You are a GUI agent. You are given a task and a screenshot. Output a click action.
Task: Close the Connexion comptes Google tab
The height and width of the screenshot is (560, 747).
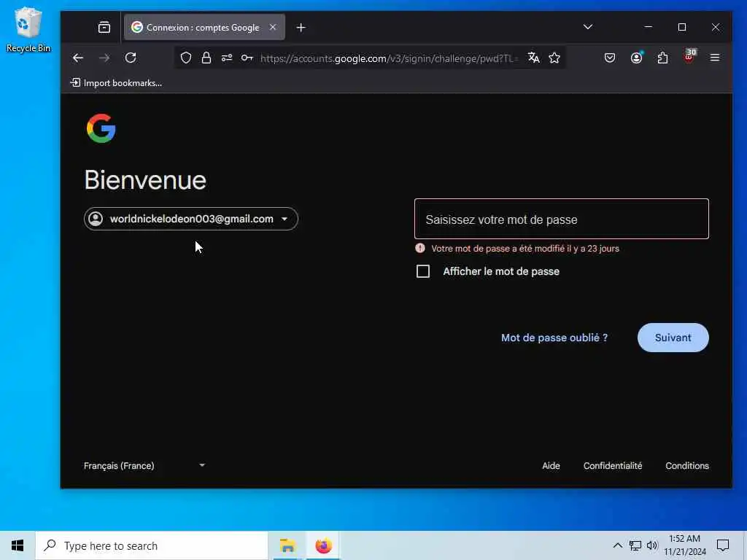(x=273, y=27)
